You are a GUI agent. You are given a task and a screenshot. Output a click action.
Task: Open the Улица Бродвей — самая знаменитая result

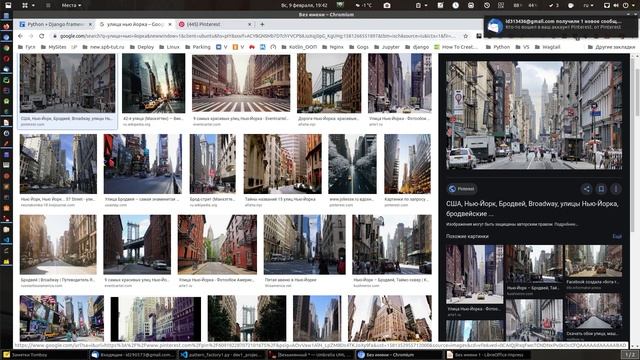point(142,164)
